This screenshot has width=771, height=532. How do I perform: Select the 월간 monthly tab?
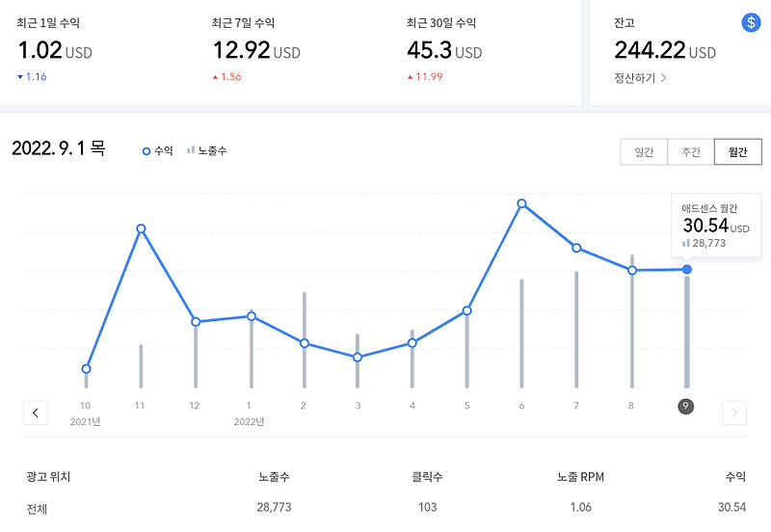click(738, 152)
